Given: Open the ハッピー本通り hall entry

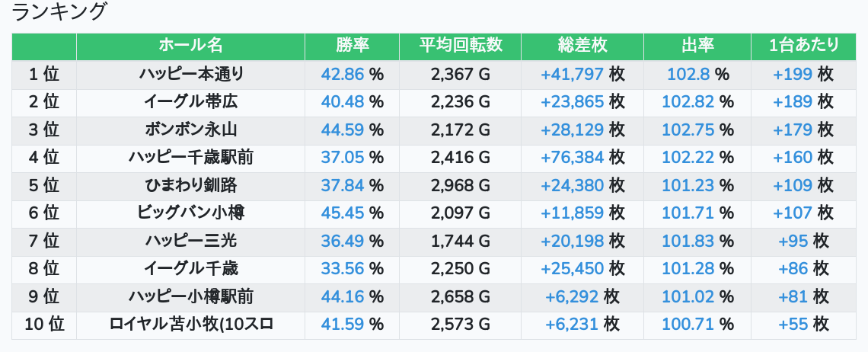Looking at the screenshot, I should click(191, 74).
